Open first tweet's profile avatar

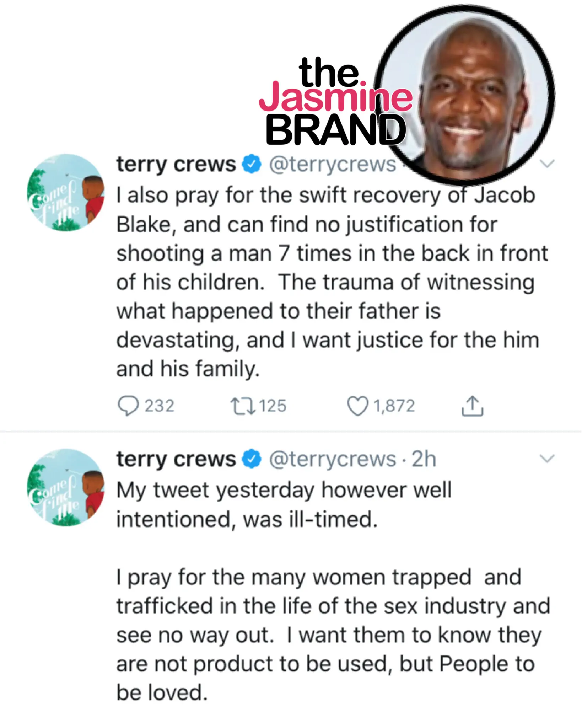coord(66,192)
